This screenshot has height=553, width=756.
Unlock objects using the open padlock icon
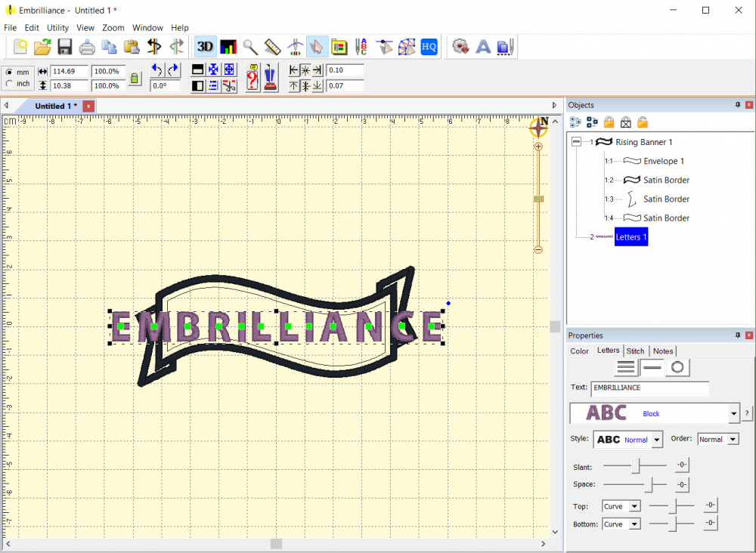[x=641, y=122]
